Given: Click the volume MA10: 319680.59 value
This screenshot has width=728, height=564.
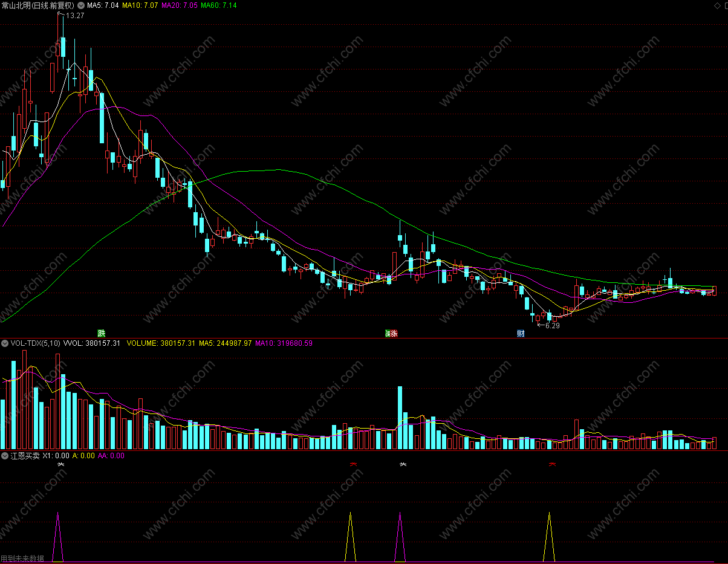Looking at the screenshot, I should click(284, 343).
